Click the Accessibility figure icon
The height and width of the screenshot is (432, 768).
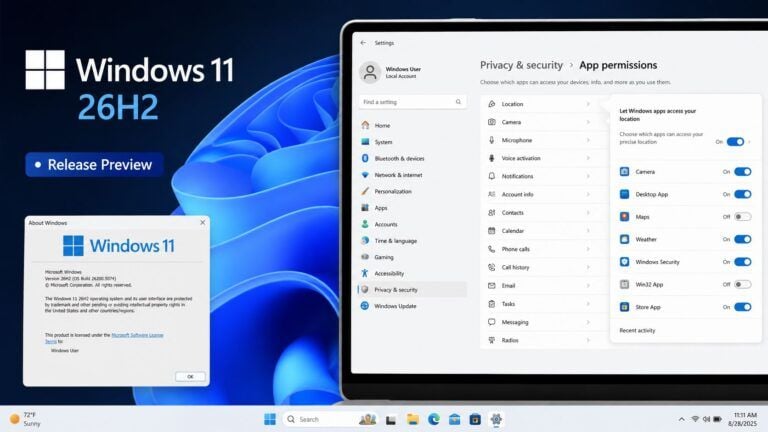pyautogui.click(x=365, y=273)
